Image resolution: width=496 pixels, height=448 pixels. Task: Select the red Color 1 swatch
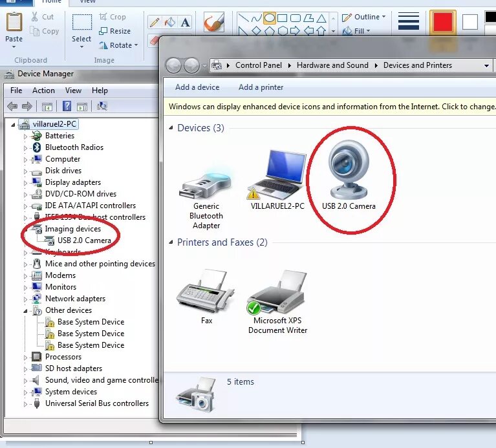pos(442,22)
